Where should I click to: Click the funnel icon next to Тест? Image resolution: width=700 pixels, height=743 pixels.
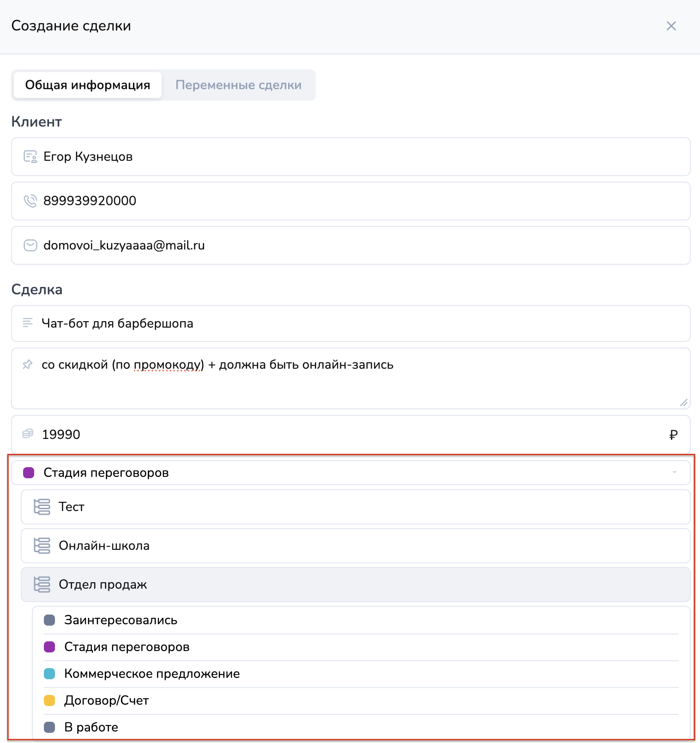tap(42, 507)
